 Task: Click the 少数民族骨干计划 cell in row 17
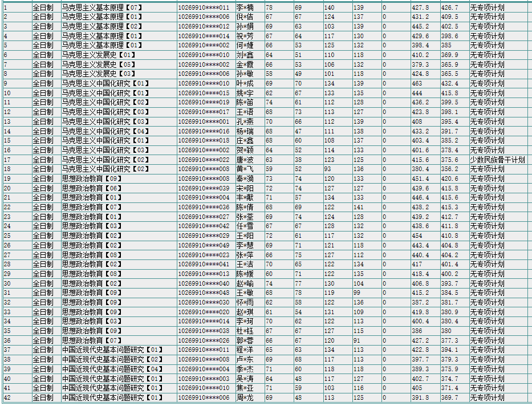(x=497, y=160)
